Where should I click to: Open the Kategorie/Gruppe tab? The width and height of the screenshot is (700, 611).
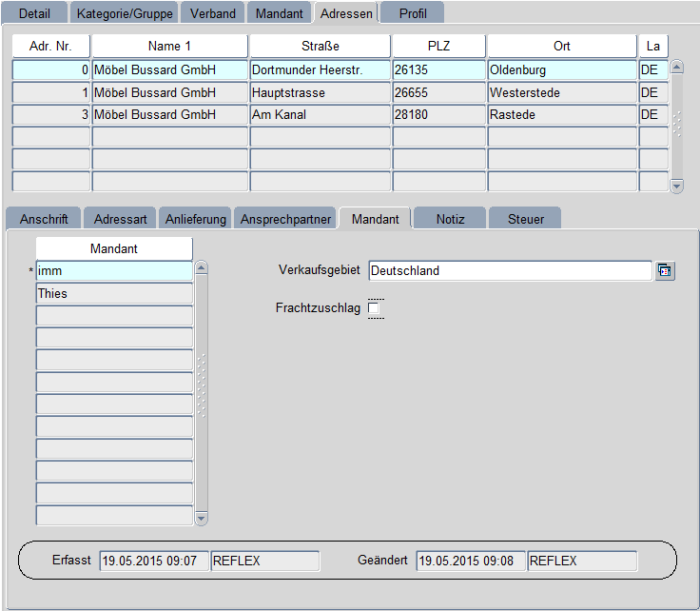tap(125, 14)
